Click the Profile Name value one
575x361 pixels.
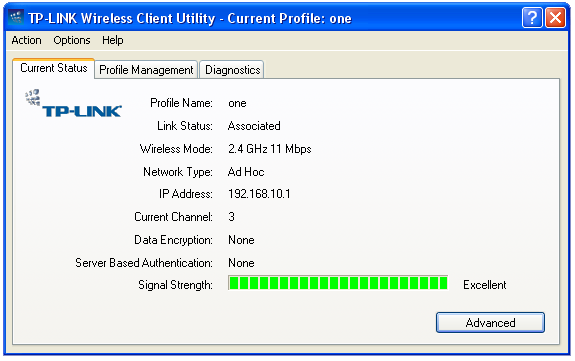pos(237,103)
